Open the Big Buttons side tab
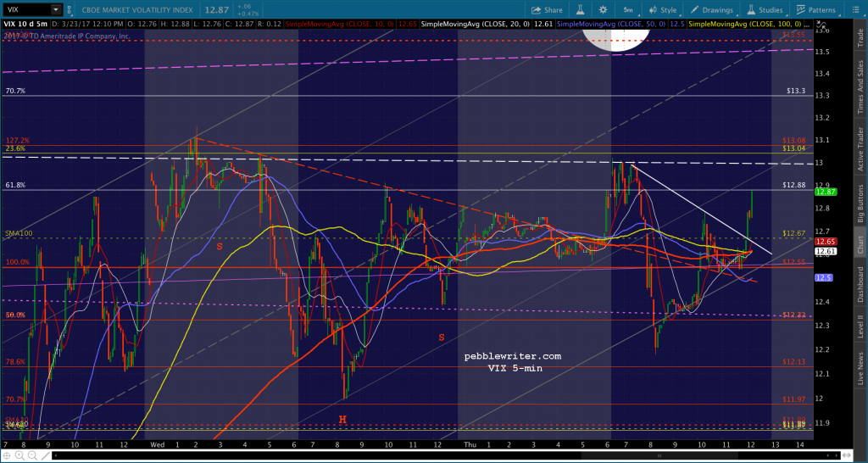 [860, 204]
